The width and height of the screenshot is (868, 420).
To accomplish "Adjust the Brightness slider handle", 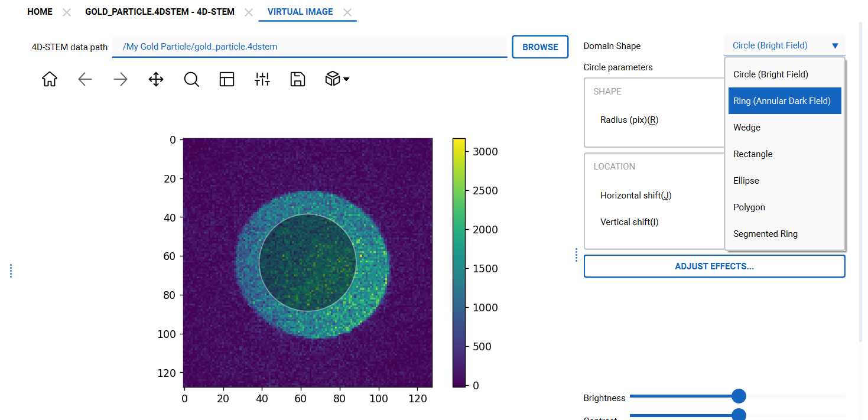I will [x=739, y=396].
